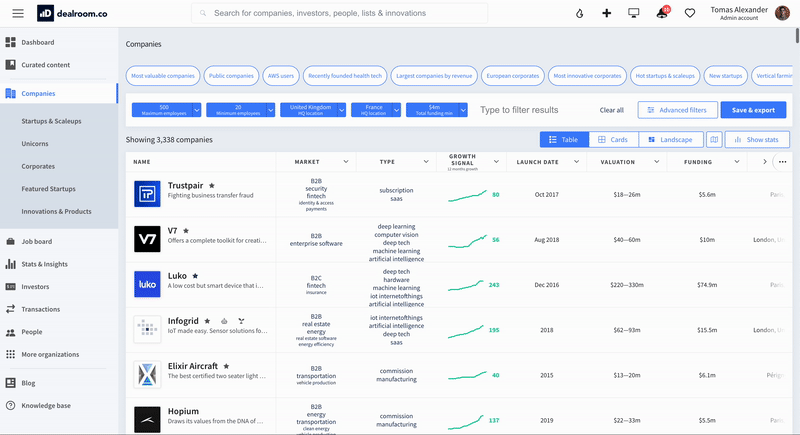
Task: Click the V7 company logo
Action: pyautogui.click(x=147, y=239)
